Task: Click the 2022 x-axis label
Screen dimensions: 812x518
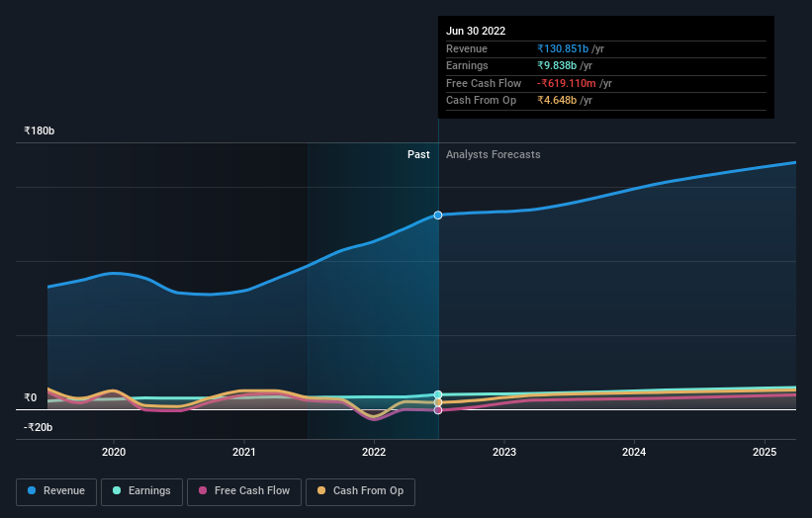Action: 374,453
